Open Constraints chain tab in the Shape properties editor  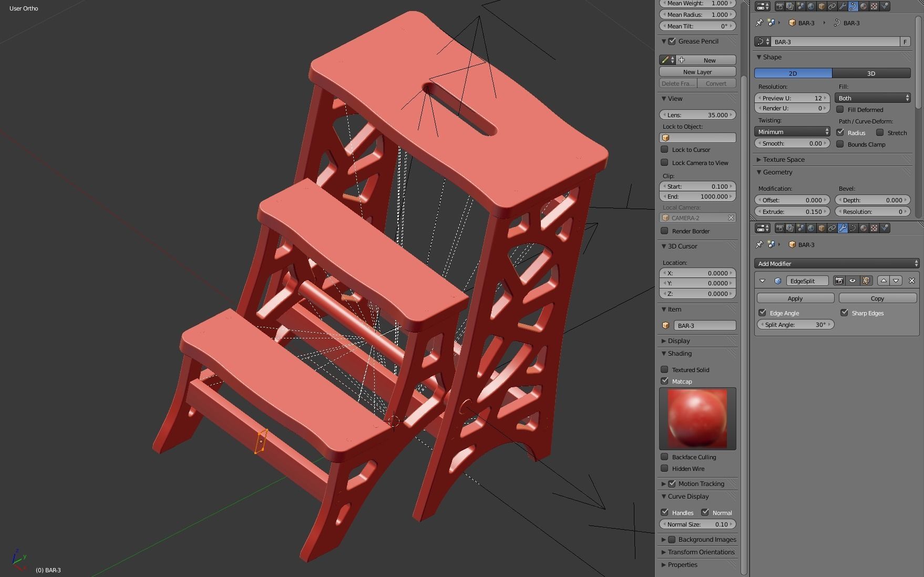coord(832,6)
